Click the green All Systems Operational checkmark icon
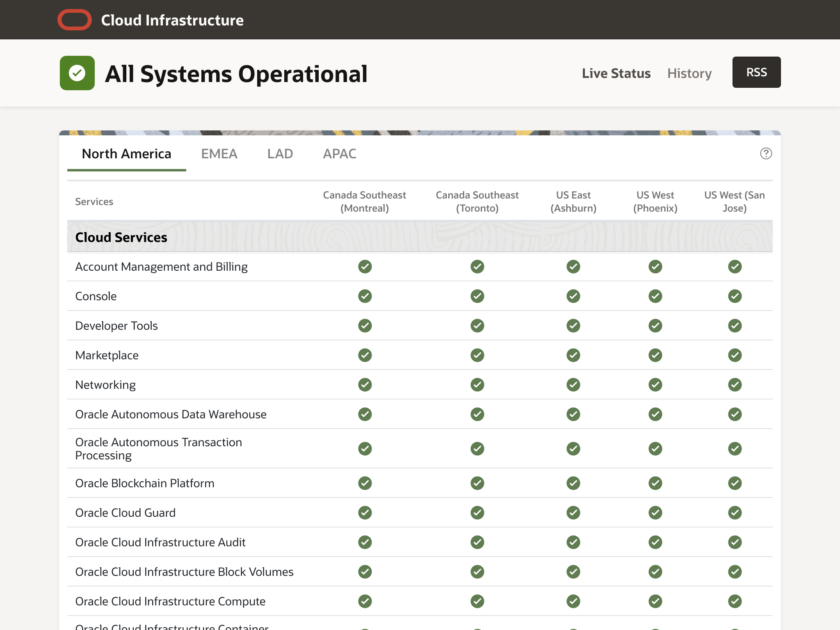The image size is (840, 630). pyautogui.click(x=77, y=73)
